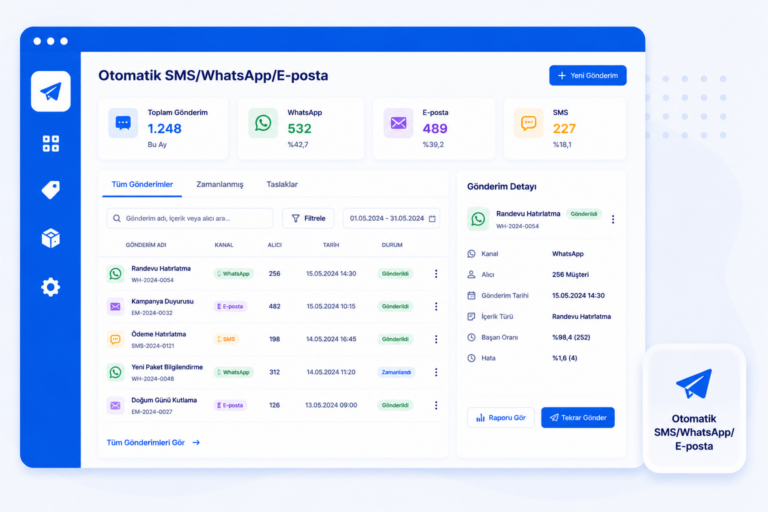Switch to the Zamanlanmış tab
The width and height of the screenshot is (768, 512).
pos(220,185)
